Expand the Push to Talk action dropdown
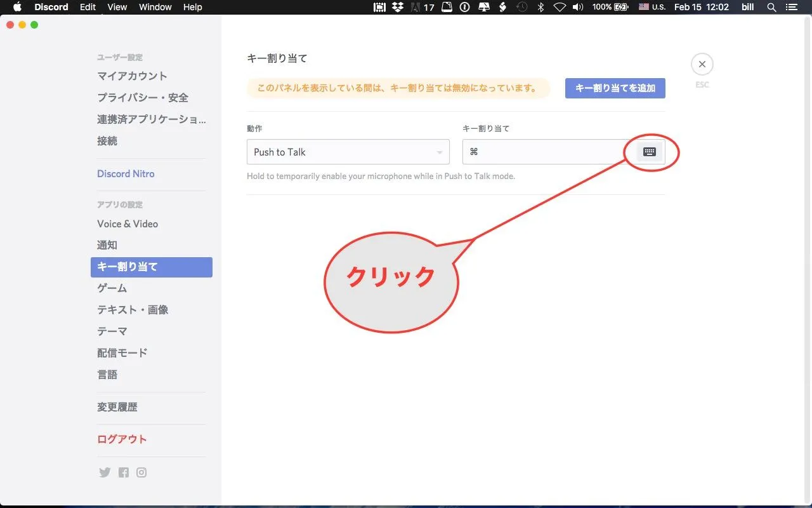This screenshot has width=812, height=508. coord(348,152)
